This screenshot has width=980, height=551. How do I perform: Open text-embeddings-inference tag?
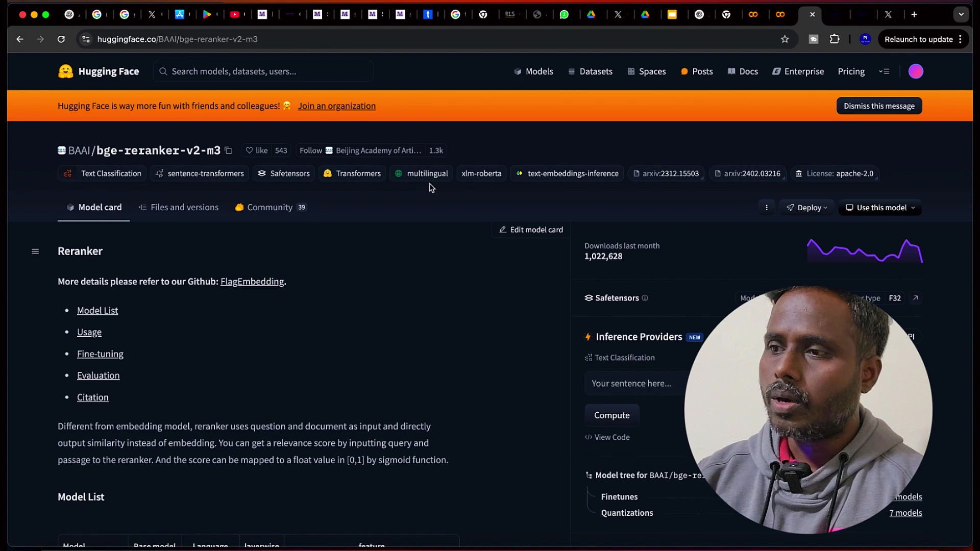[567, 173]
